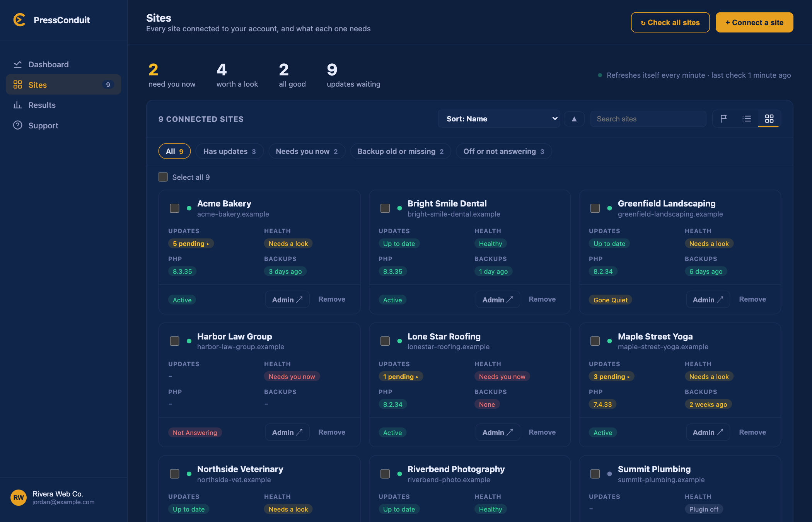Open Admin for Maple Street Yoga
This screenshot has height=522, width=812.
[x=708, y=432]
